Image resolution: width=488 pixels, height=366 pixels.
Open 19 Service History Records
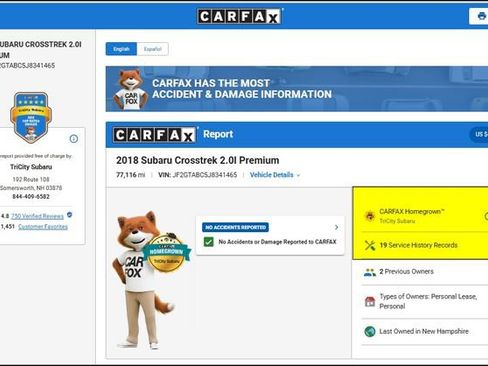point(418,245)
